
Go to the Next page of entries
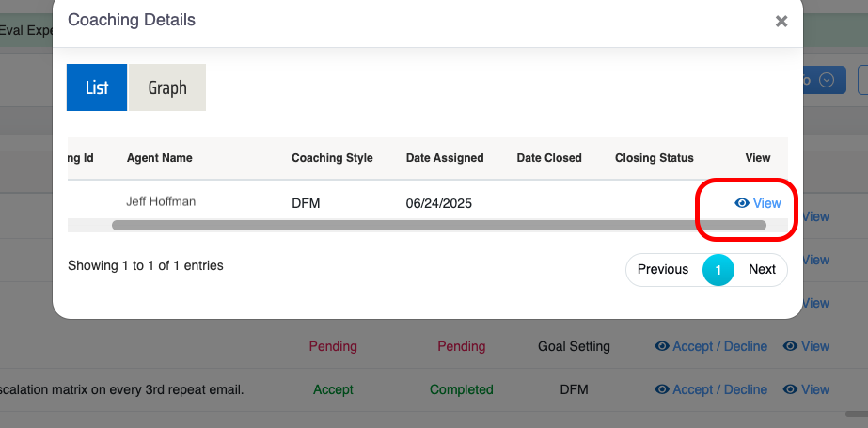tap(762, 269)
